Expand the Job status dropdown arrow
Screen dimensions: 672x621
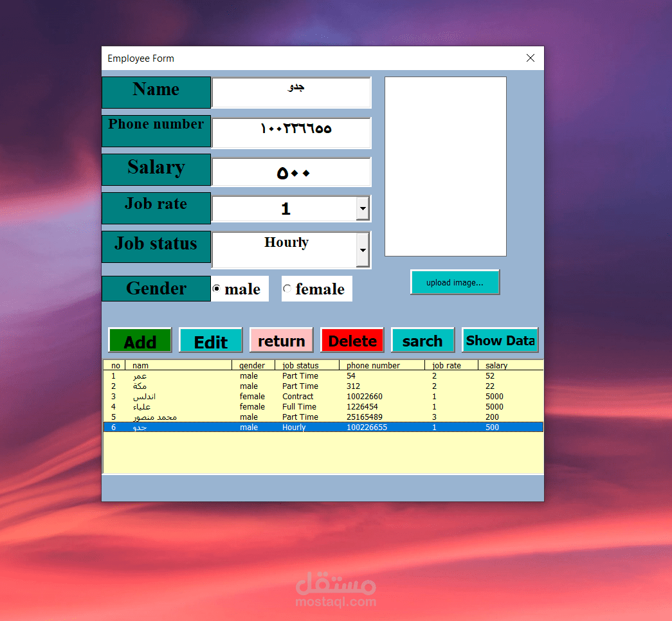pyautogui.click(x=363, y=250)
